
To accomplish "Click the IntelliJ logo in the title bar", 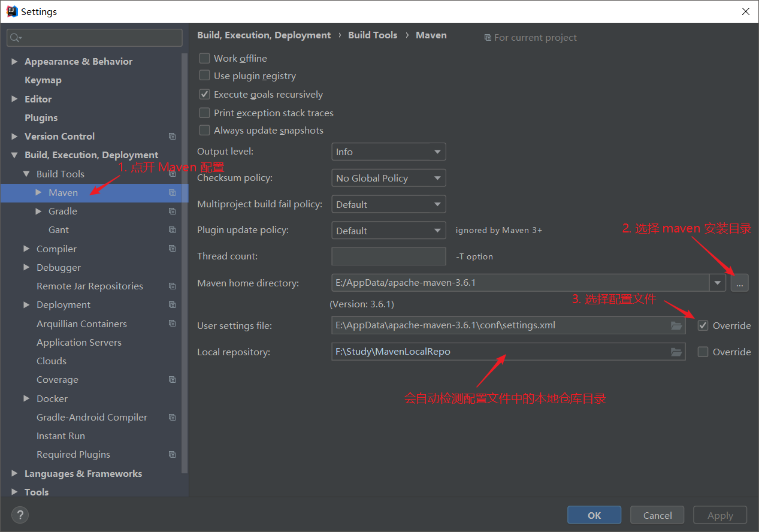I will pos(12,11).
